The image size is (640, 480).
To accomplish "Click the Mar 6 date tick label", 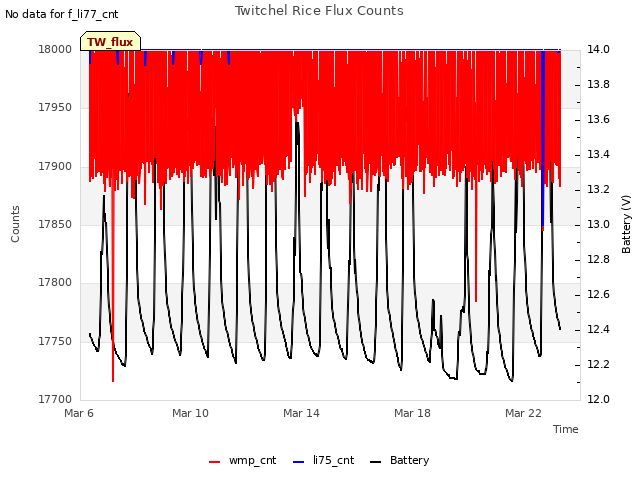I will point(79,413).
